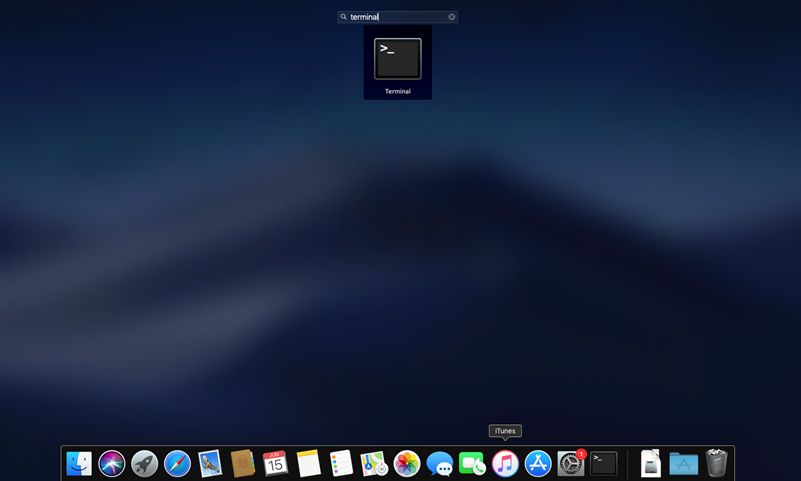Launch iTunes from the Dock
The image size is (801, 481).
tap(505, 464)
